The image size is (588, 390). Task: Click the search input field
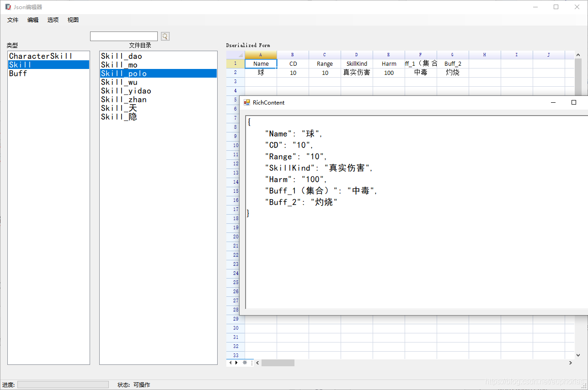[x=124, y=36]
